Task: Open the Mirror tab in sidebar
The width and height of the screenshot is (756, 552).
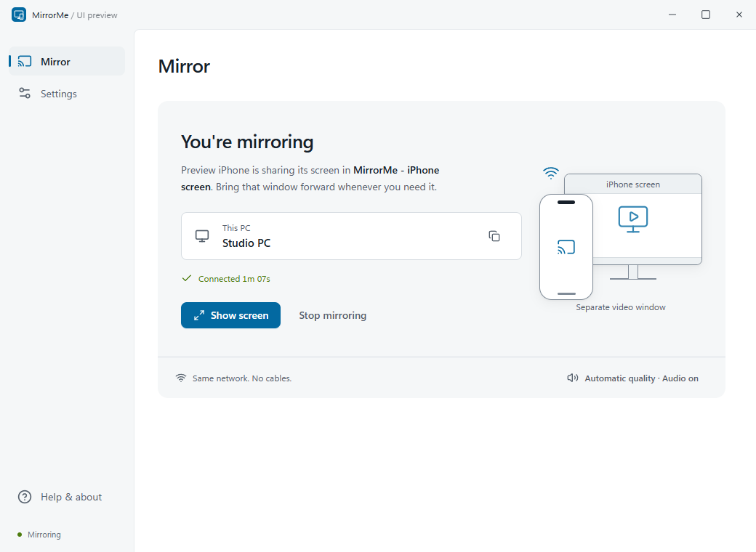Action: (x=67, y=61)
